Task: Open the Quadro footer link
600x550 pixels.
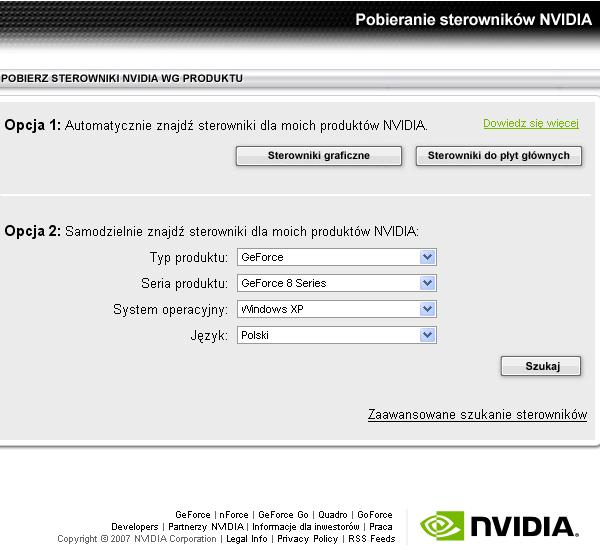Action: [333, 515]
